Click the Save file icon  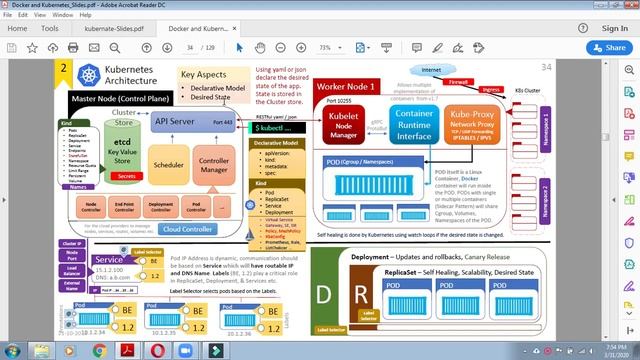coord(12,48)
